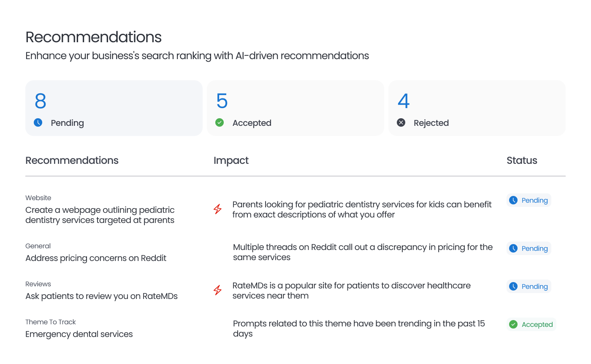Viewport: 591px width, 364px height.
Task: Click the lightning impact icon beside the pediatric webpage recommendation
Action: pos(217,209)
